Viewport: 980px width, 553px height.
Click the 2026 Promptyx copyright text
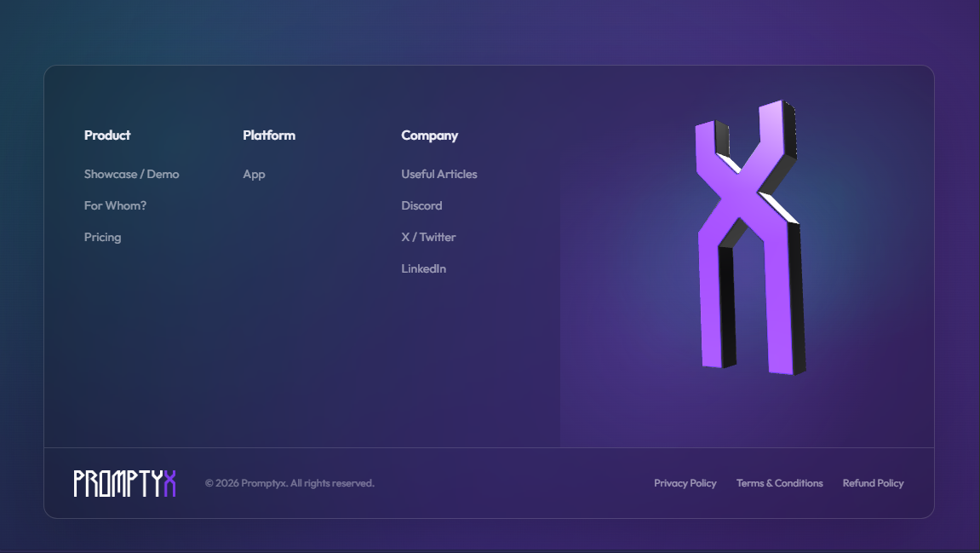coord(289,483)
